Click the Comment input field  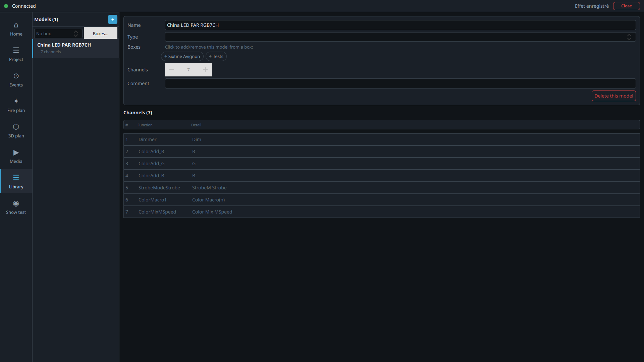click(x=400, y=83)
